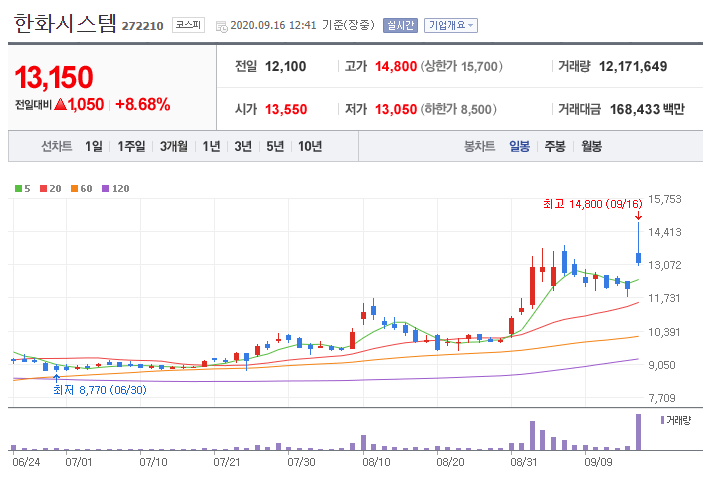Click the latest blue candlestick on 09/16

tap(638, 257)
